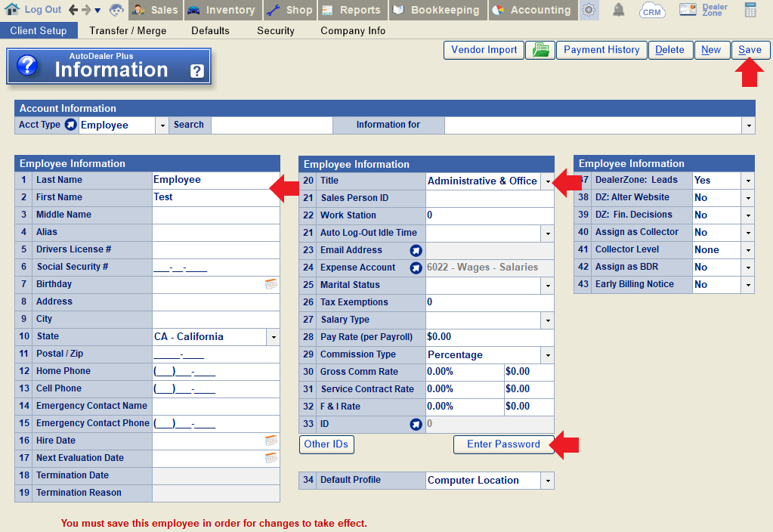Click the New button
773x532 pixels.
coord(711,50)
